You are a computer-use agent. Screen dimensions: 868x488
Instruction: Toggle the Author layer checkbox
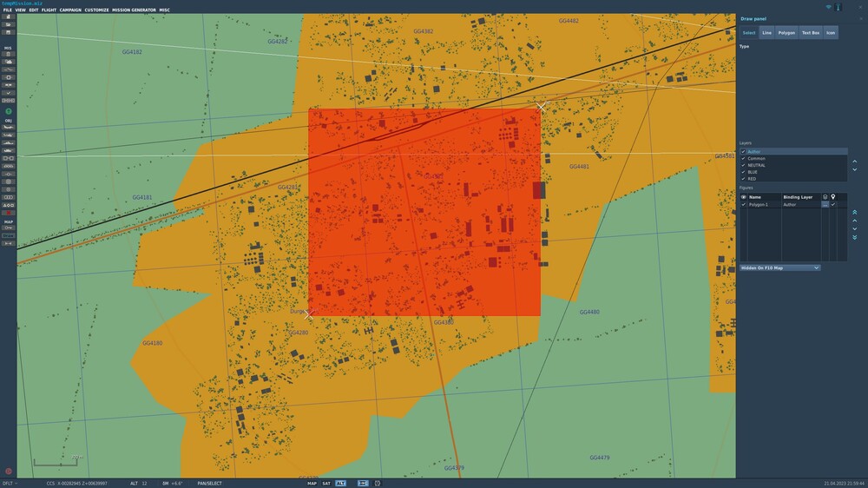(x=743, y=151)
